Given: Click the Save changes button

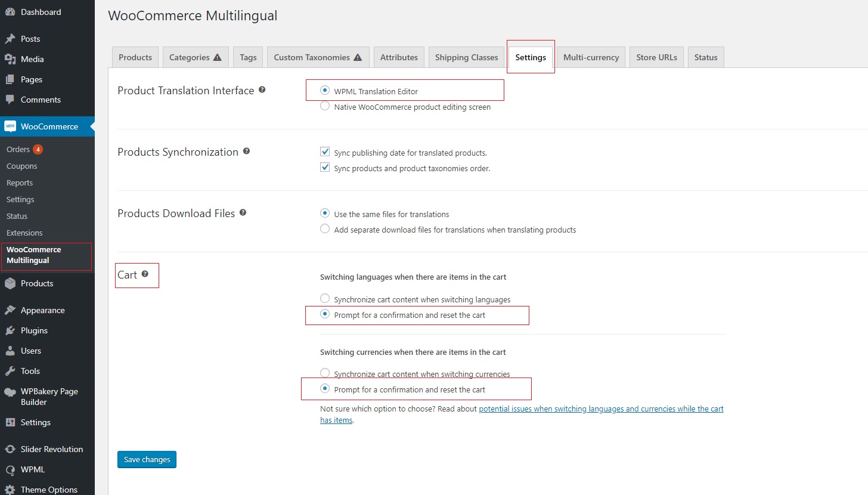Looking at the screenshot, I should tap(147, 459).
